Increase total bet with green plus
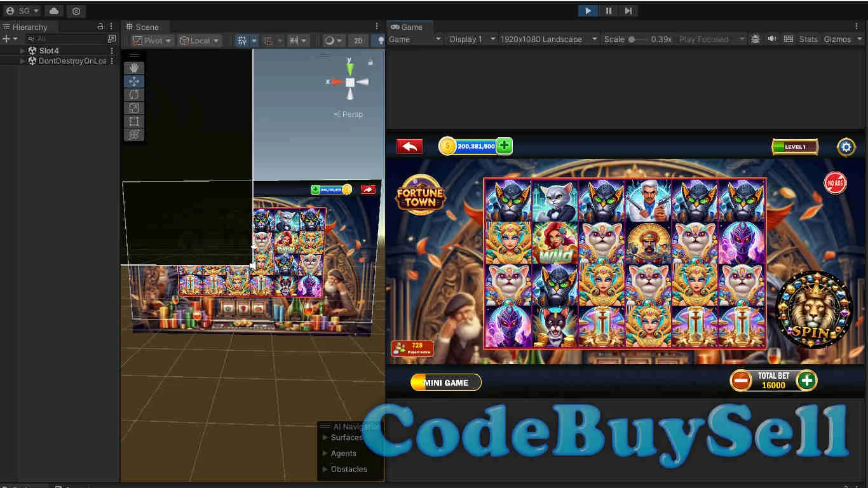 807,381
